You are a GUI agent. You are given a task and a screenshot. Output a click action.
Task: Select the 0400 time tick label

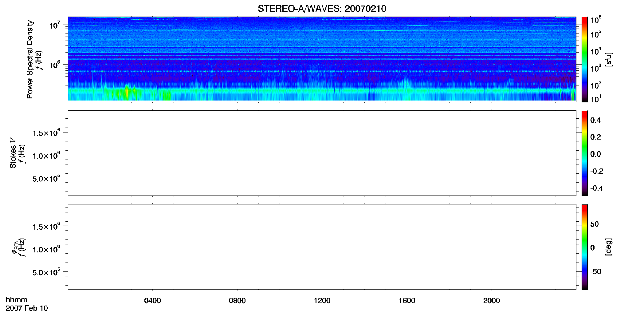pos(152,301)
